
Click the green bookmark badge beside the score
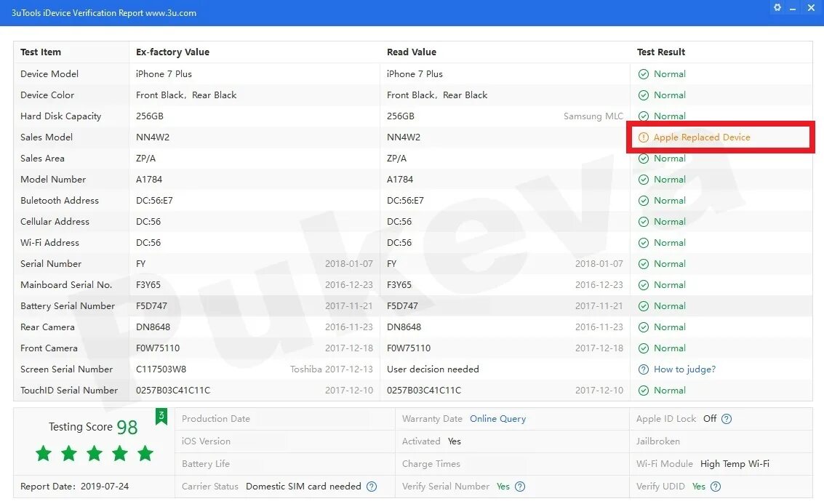click(161, 416)
